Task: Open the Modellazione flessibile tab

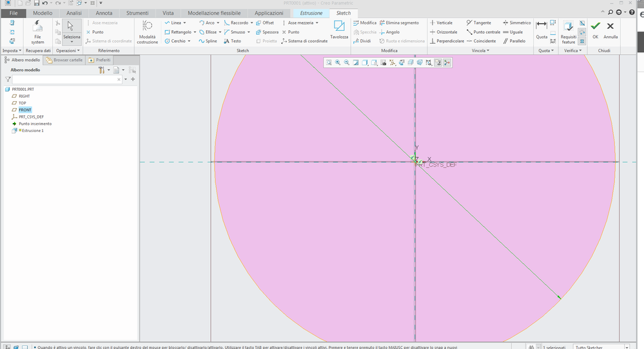Action: point(214,13)
